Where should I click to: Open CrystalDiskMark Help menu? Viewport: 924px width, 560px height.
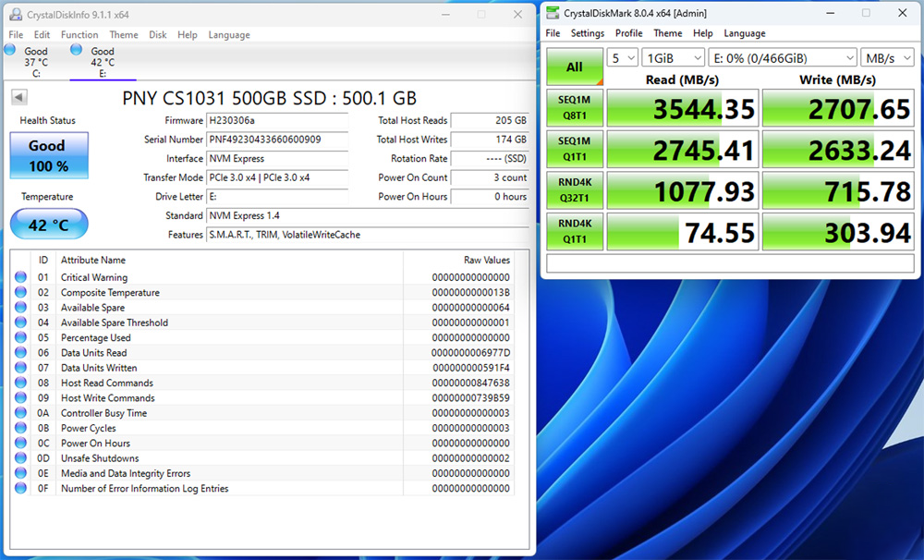tap(702, 33)
